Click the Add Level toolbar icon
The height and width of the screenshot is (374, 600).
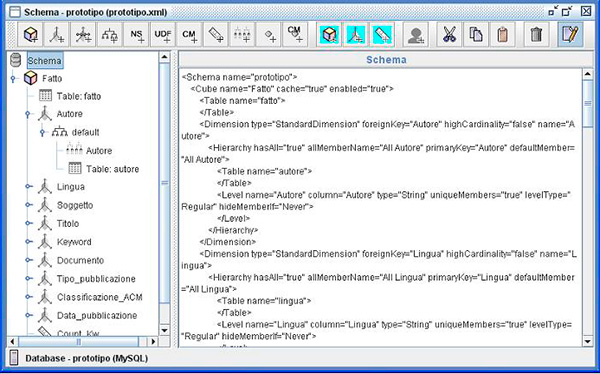(x=242, y=35)
